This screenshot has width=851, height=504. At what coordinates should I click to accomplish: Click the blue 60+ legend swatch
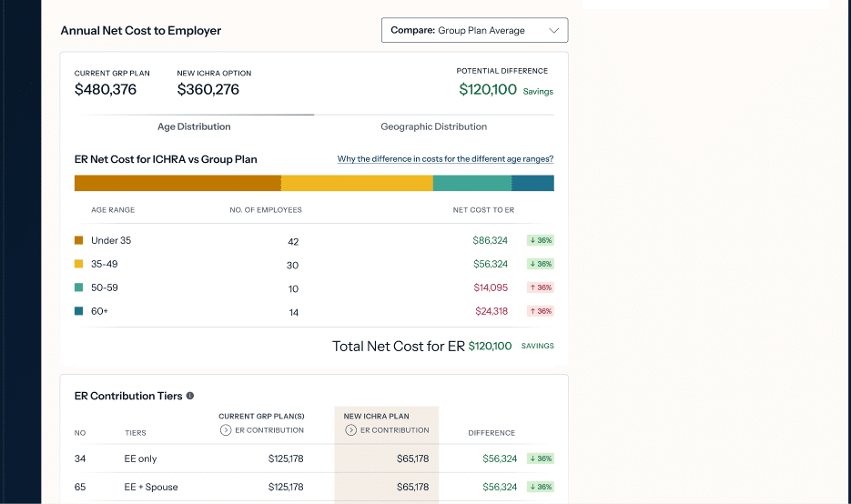coord(79,312)
